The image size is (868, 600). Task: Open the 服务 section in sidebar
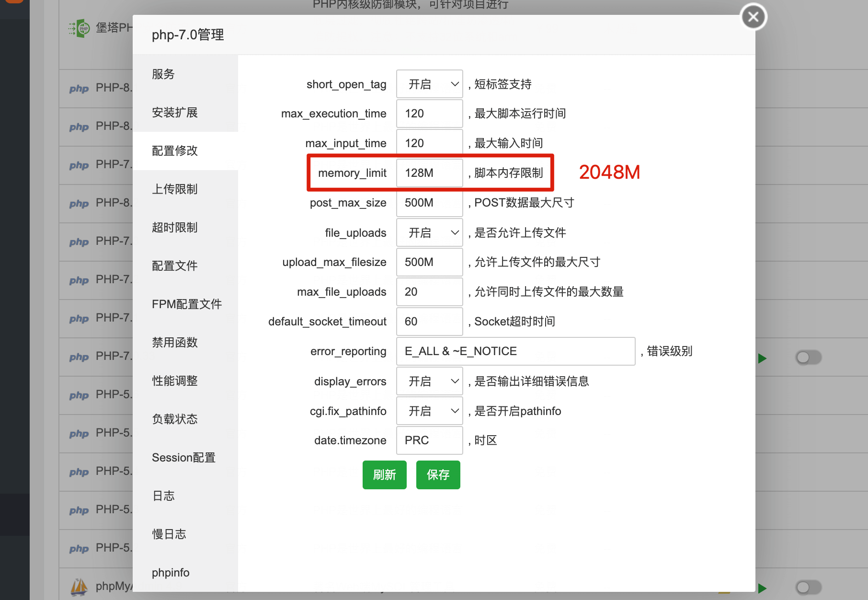pyautogui.click(x=185, y=74)
